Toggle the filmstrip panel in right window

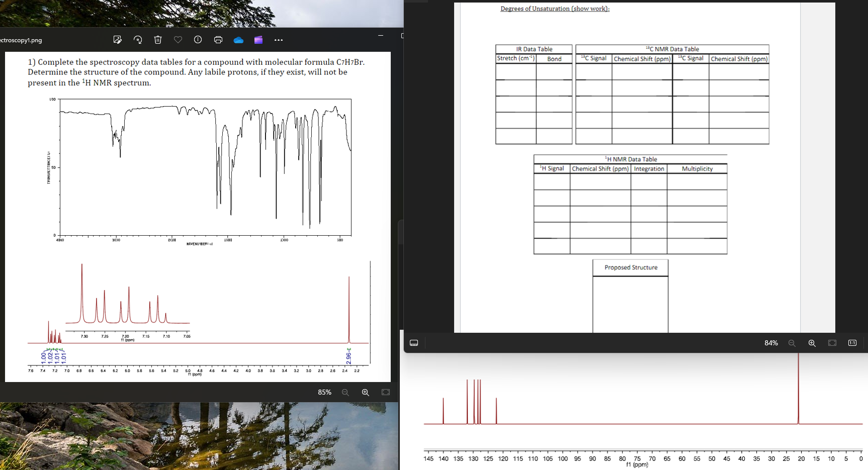[413, 342]
